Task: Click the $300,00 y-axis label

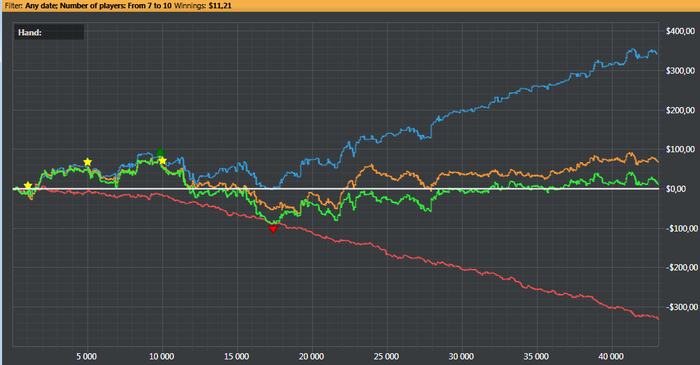Action: pos(680,71)
